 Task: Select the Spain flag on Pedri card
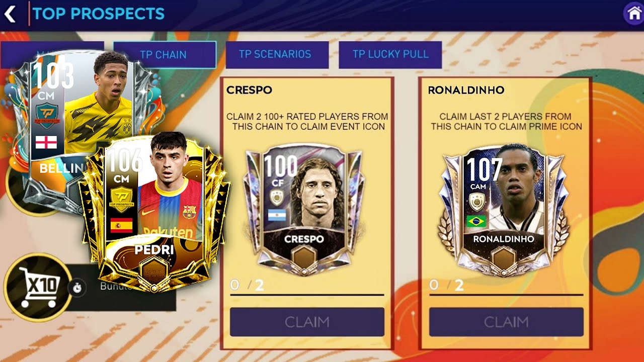coord(121,225)
